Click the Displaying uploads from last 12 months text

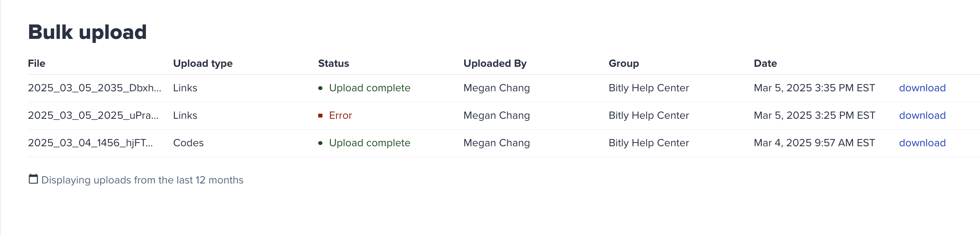pyautogui.click(x=142, y=180)
